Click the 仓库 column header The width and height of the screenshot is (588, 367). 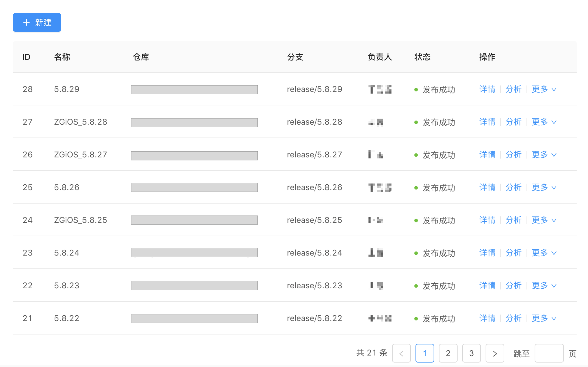(141, 57)
